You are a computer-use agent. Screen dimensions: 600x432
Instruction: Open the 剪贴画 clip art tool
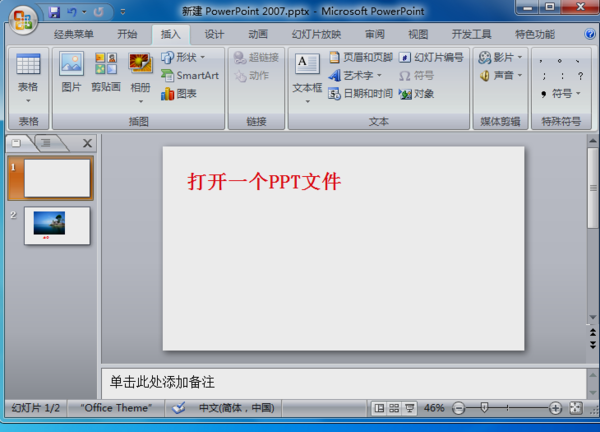(x=106, y=72)
